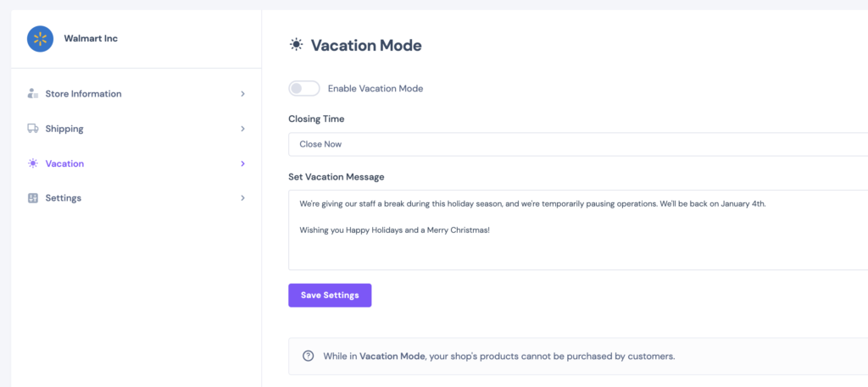The width and height of the screenshot is (868, 387).
Task: Open the Store Information menu item
Action: (136, 94)
